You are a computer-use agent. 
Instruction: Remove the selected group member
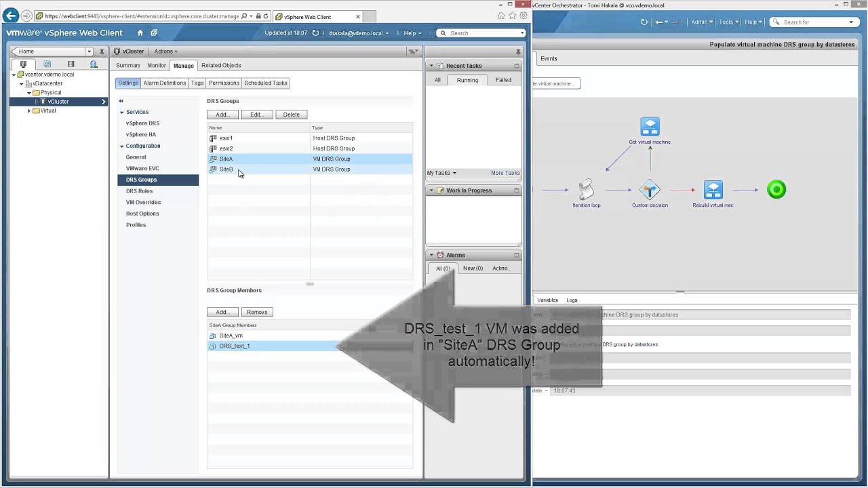257,312
